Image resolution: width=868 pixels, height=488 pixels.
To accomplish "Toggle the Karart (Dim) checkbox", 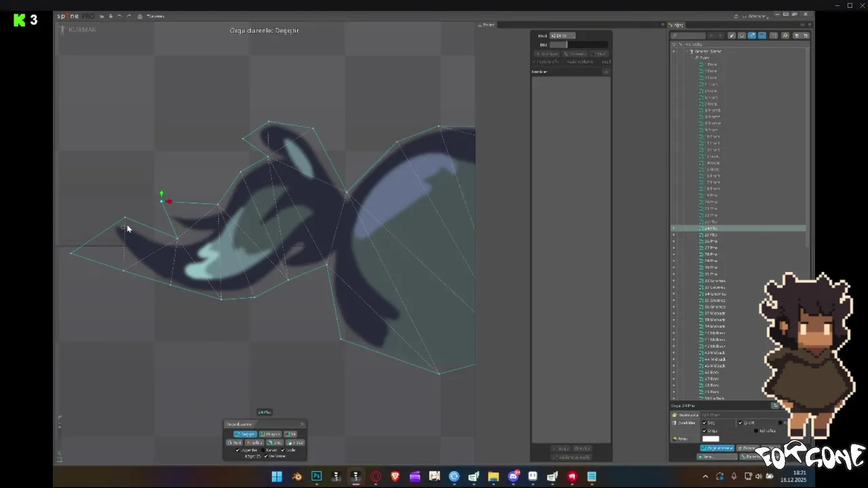I will pyautogui.click(x=263, y=450).
